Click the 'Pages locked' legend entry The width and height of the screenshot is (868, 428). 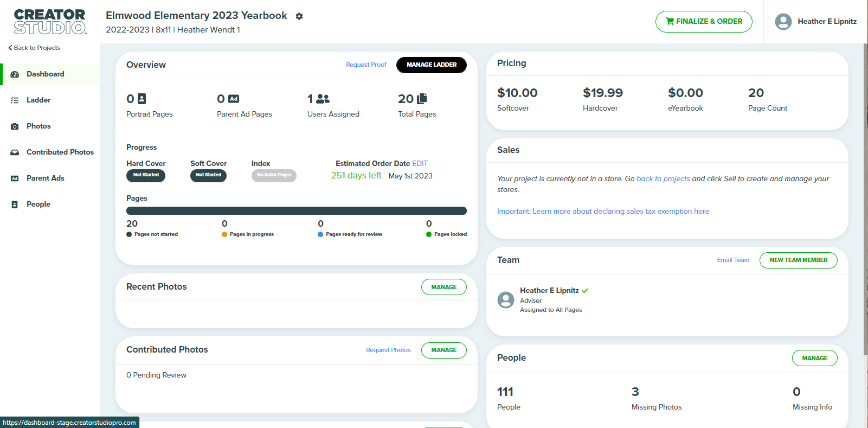click(x=446, y=234)
